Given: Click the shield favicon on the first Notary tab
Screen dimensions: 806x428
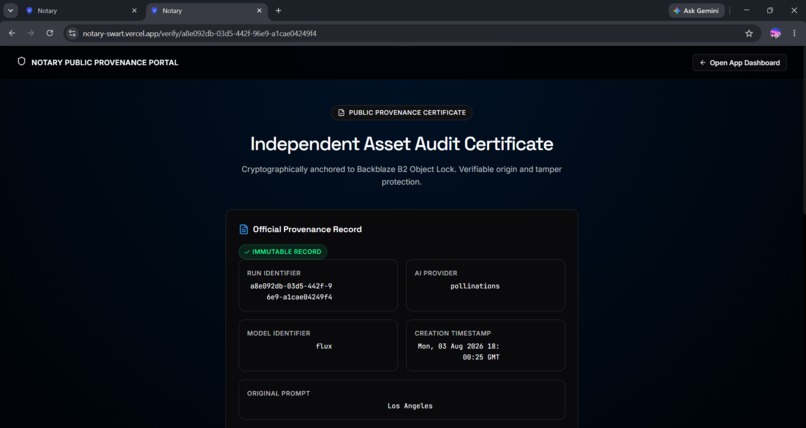Looking at the screenshot, I should (29, 11).
